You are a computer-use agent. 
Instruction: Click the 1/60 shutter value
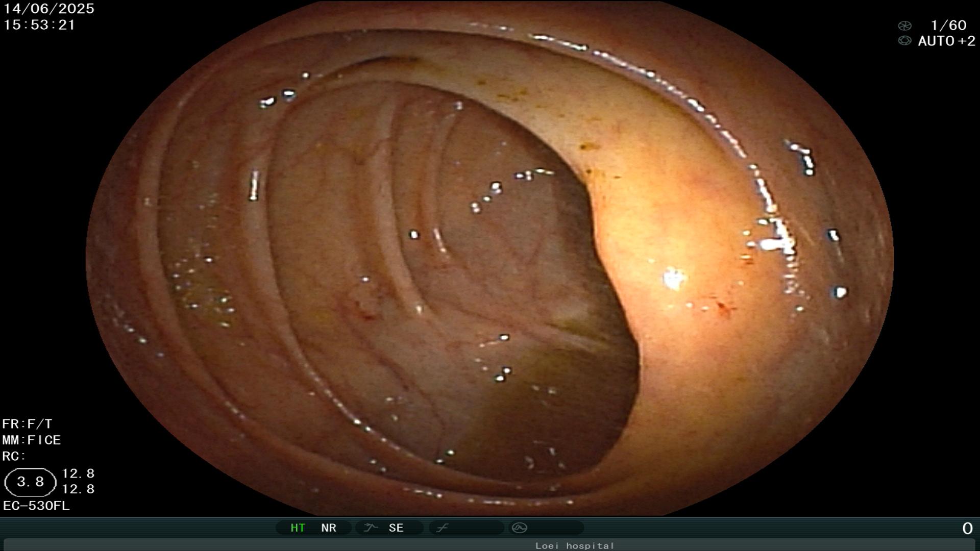point(948,26)
